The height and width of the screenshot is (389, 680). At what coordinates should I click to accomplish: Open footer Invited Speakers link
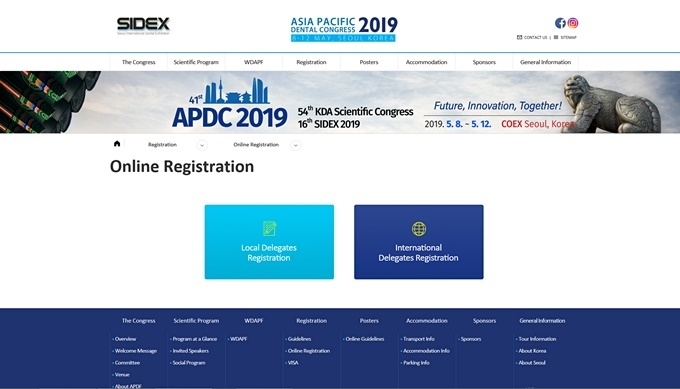coord(190,351)
